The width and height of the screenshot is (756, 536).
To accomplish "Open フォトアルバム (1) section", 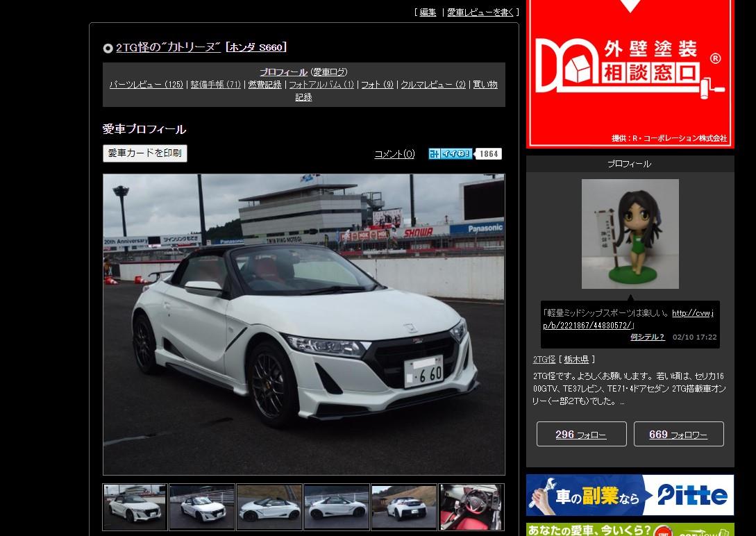I will tap(321, 84).
